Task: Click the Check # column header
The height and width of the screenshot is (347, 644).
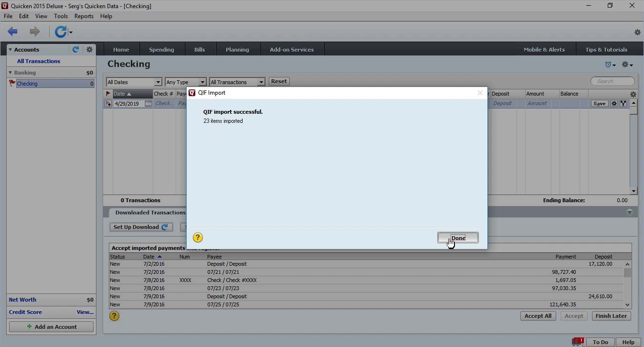Action: (164, 94)
